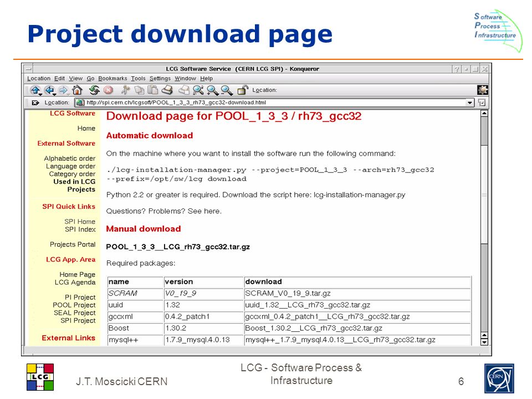Viewport: 532px width, 399px height.
Task: Click the Home house icon in toolbar
Action: [x=78, y=90]
